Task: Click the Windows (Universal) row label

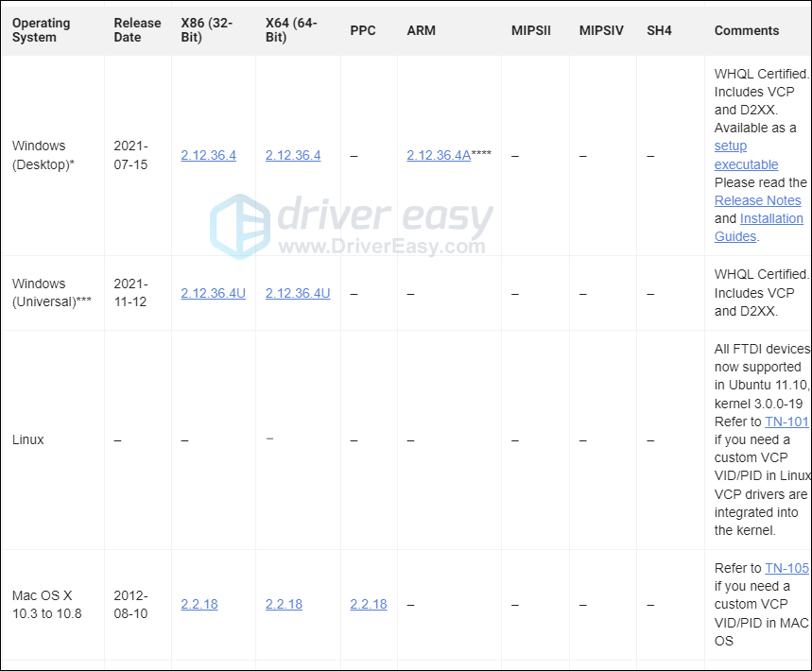Action: click(44, 293)
